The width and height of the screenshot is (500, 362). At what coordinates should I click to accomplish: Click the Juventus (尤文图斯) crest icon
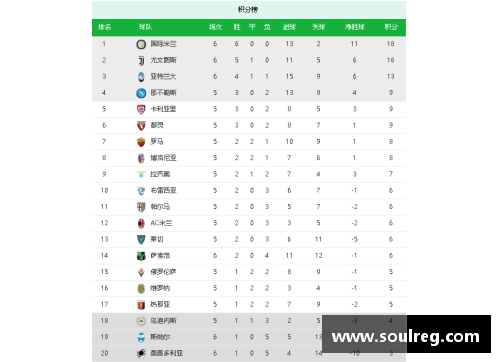tap(141, 60)
